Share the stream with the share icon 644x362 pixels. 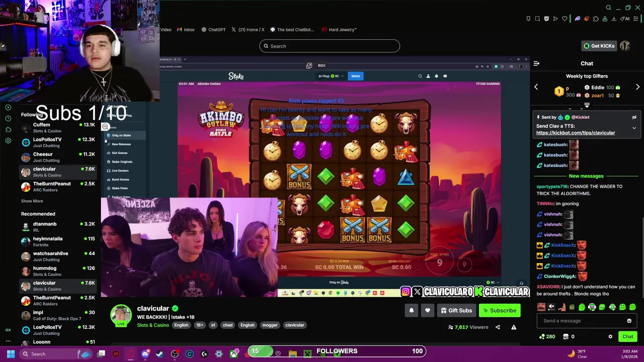(498, 327)
